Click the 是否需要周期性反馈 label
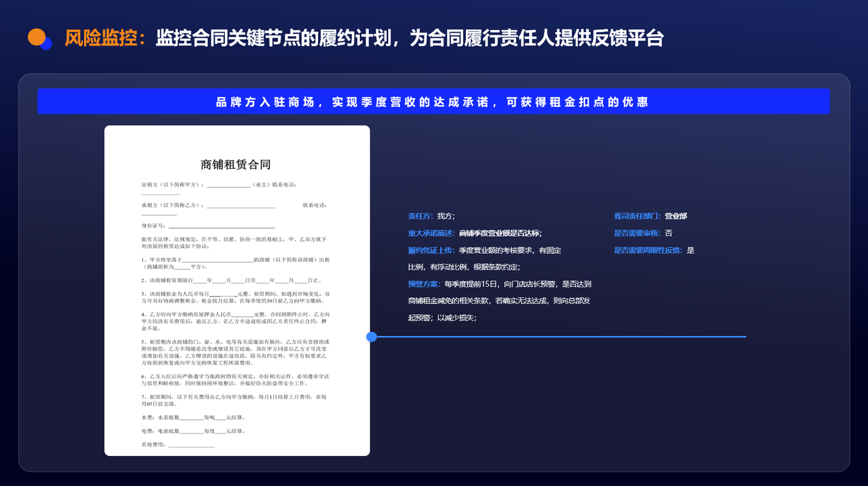Screen dimensions: 868x486 pyautogui.click(x=649, y=250)
